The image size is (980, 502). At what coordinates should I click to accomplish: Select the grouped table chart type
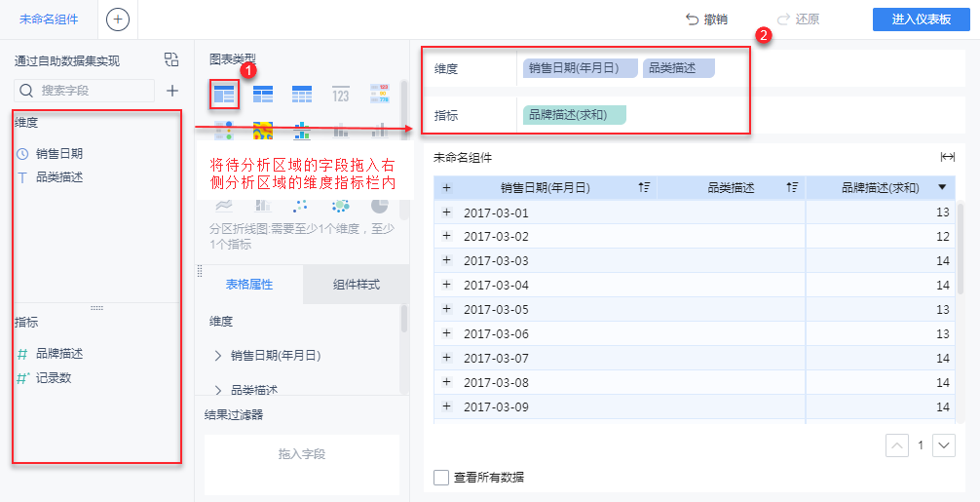(x=224, y=95)
